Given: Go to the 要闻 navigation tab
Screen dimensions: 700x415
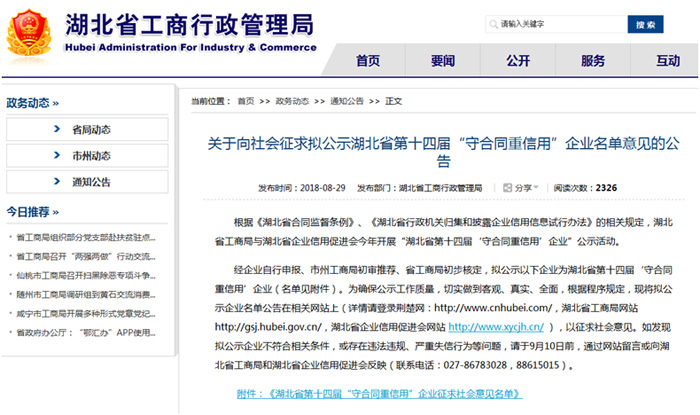Looking at the screenshot, I should tap(443, 61).
